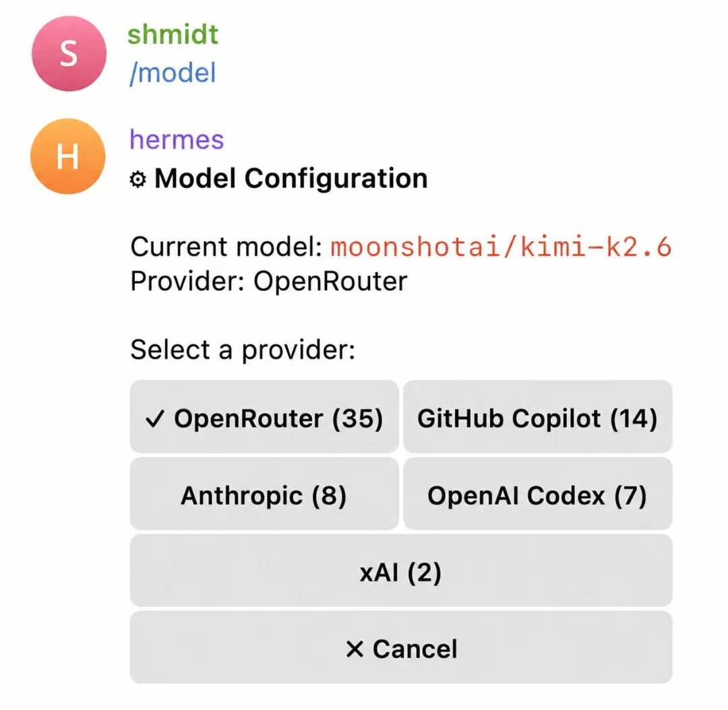This screenshot has width=728, height=710.
Task: Click the X icon on Cancel button
Action: coord(355,649)
